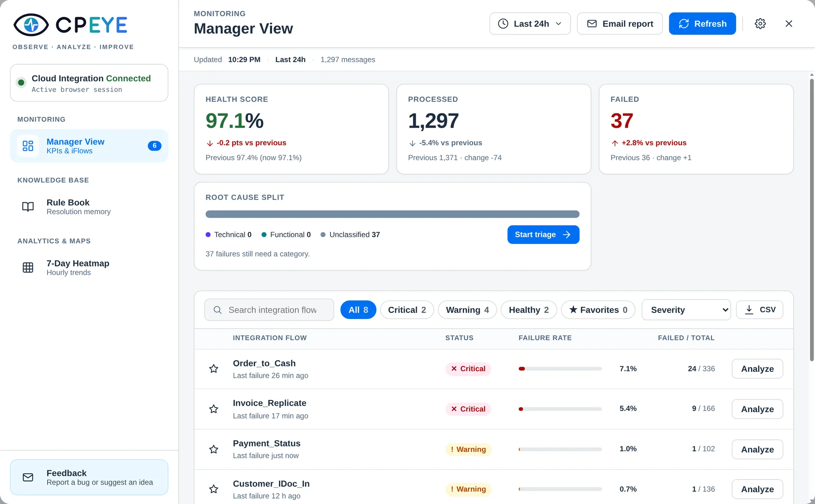Click the Manager View grid icon
815x504 pixels.
click(x=28, y=146)
